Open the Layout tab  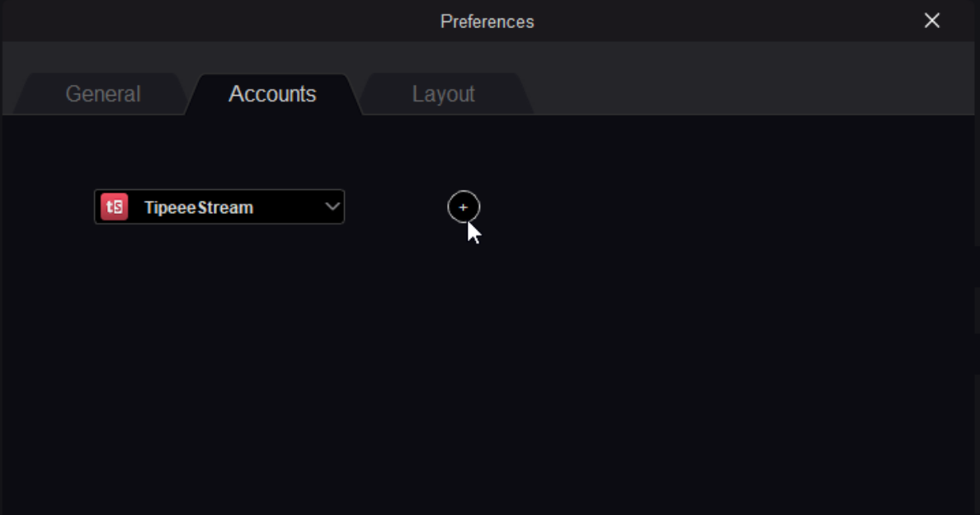(x=443, y=94)
